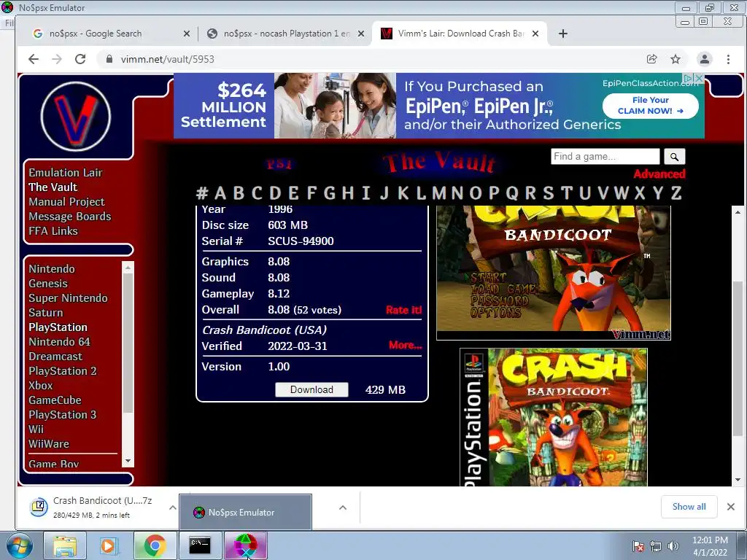The image size is (747, 560).
Task: Click the padlock site info icon
Action: coord(109,59)
